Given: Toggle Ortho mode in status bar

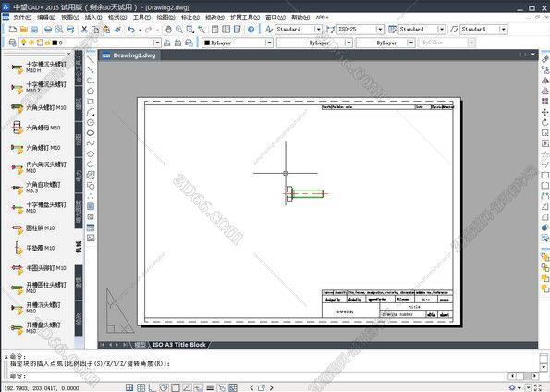Looking at the screenshot, I should pos(153,387).
